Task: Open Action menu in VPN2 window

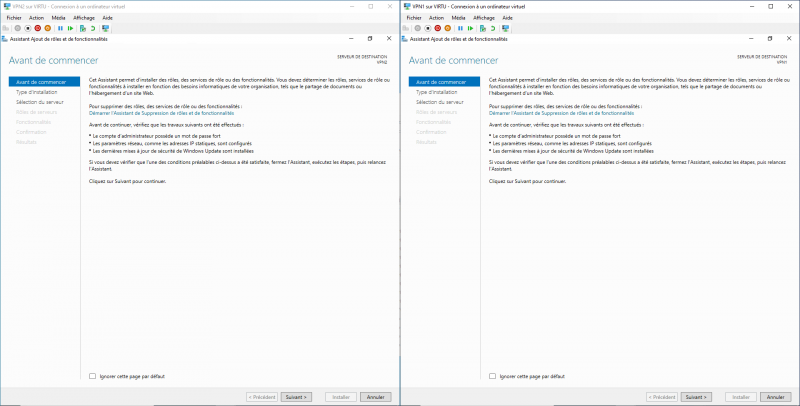Action: pyautogui.click(x=36, y=18)
